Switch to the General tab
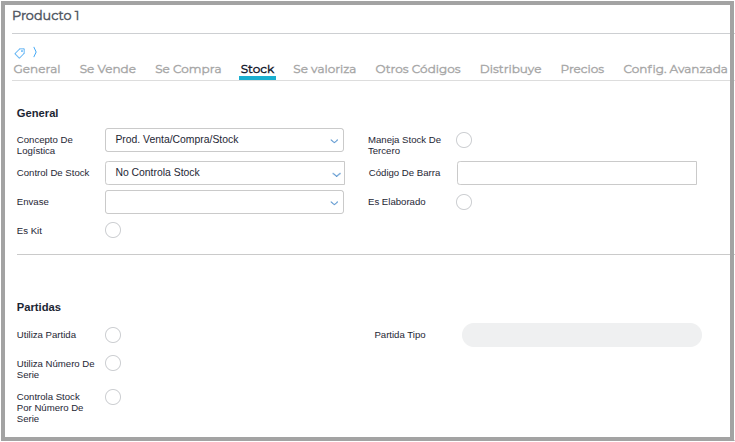Viewport: 735px width, 442px height. coord(37,69)
